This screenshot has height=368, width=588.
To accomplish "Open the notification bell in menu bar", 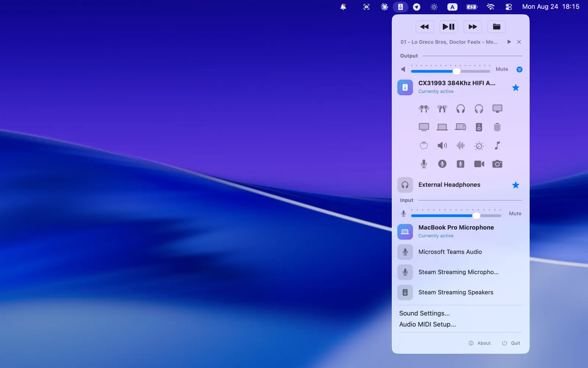I will 343,7.
